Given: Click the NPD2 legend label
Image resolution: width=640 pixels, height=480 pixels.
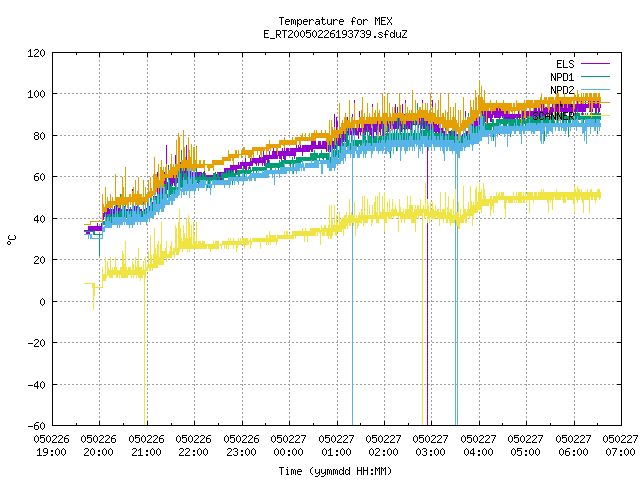Looking at the screenshot, I should (562, 90).
